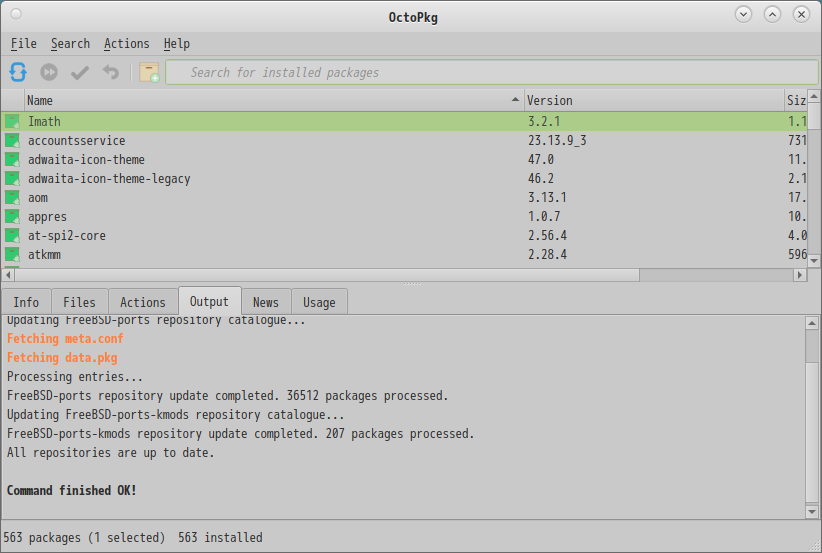Click the atkmm package status icon
The image size is (822, 553).
tap(12, 254)
